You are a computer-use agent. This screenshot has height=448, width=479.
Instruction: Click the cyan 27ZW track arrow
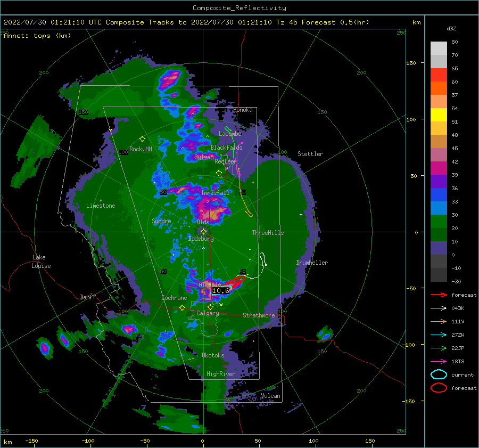(x=439, y=335)
